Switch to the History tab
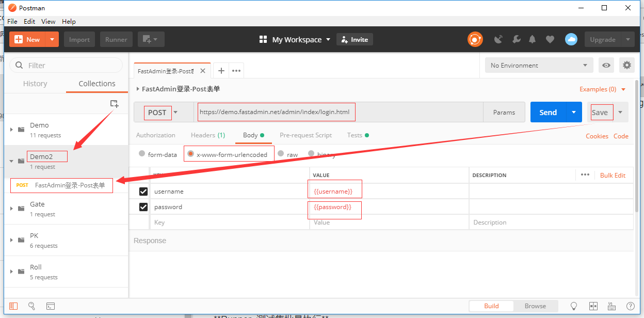Screen dimensions: 644x318 click(35, 84)
